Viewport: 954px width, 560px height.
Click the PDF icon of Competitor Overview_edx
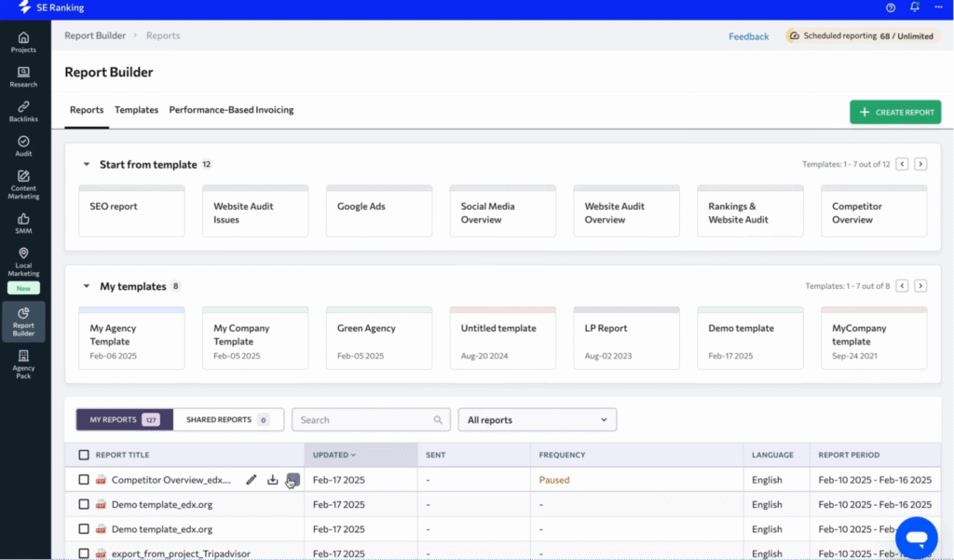coord(101,480)
